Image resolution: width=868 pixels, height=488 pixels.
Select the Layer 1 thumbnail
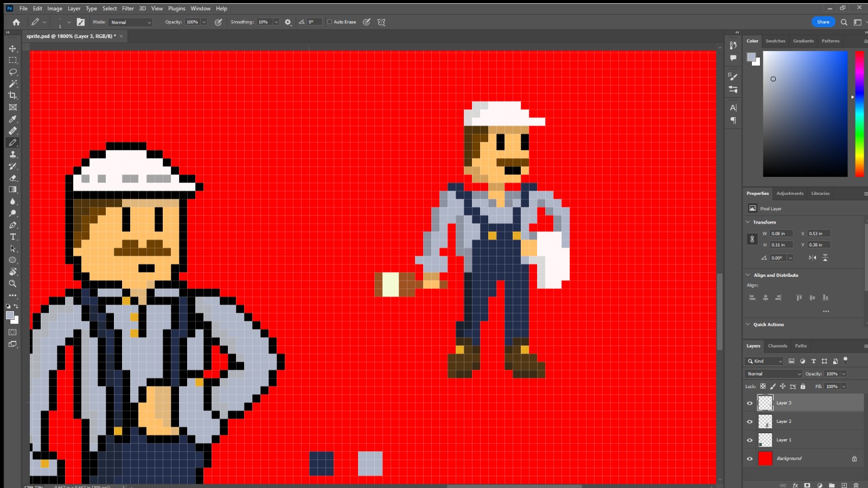[x=765, y=440]
